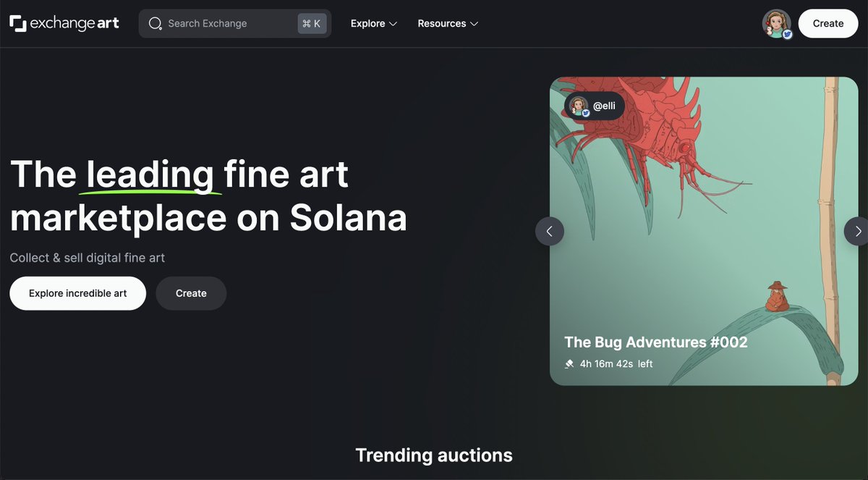Click the Explore incredible art button
The height and width of the screenshot is (480, 868).
[77, 293]
